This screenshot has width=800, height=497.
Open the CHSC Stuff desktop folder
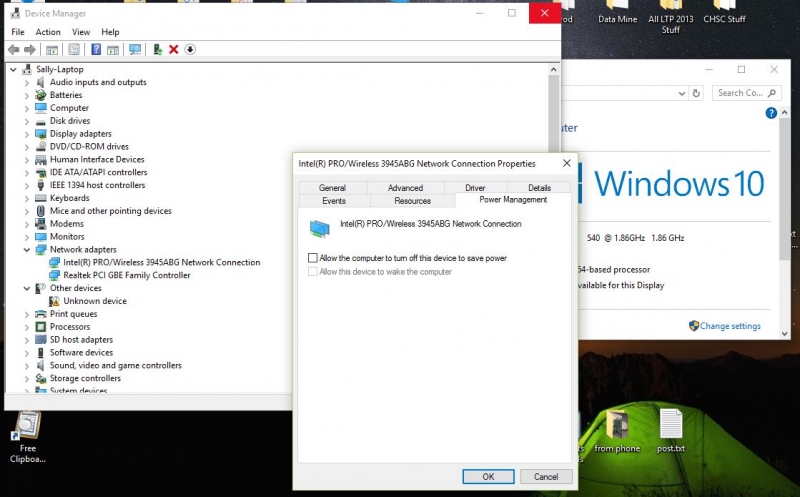pyautogui.click(x=724, y=12)
